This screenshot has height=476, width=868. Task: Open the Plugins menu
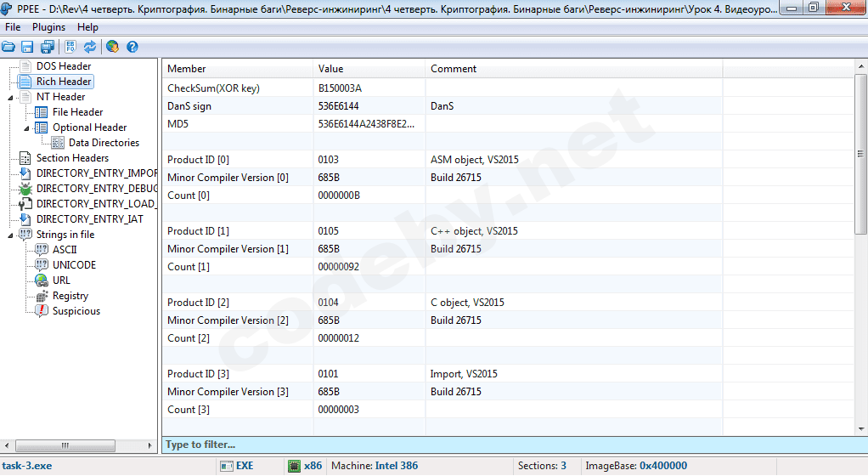pos(48,27)
